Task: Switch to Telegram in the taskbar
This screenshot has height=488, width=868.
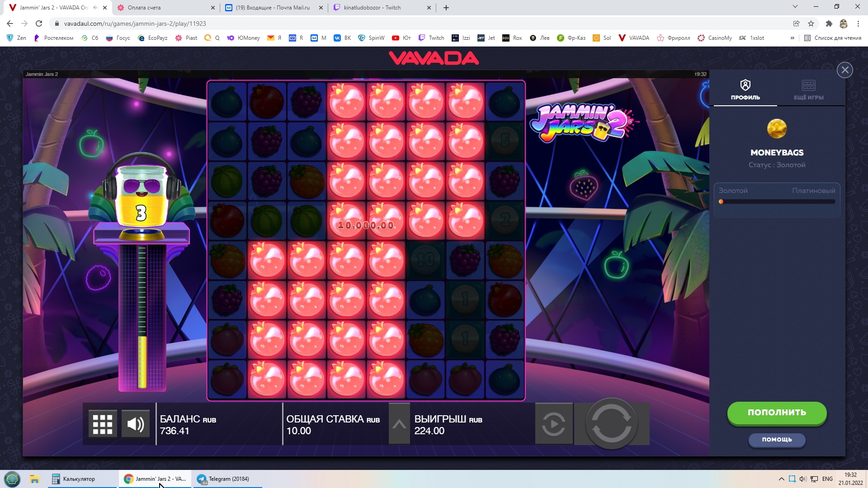Action: pyautogui.click(x=228, y=479)
